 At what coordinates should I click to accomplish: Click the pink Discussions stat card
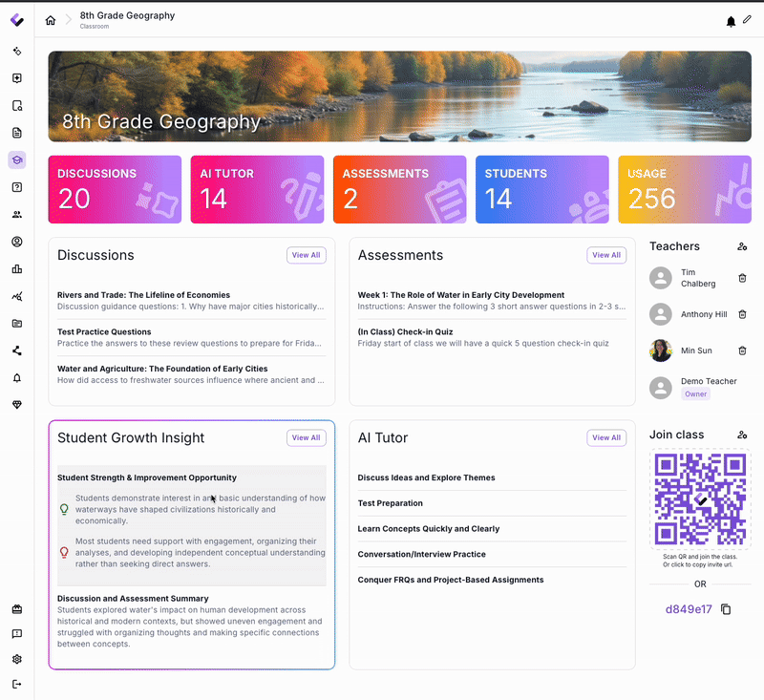[x=115, y=189]
